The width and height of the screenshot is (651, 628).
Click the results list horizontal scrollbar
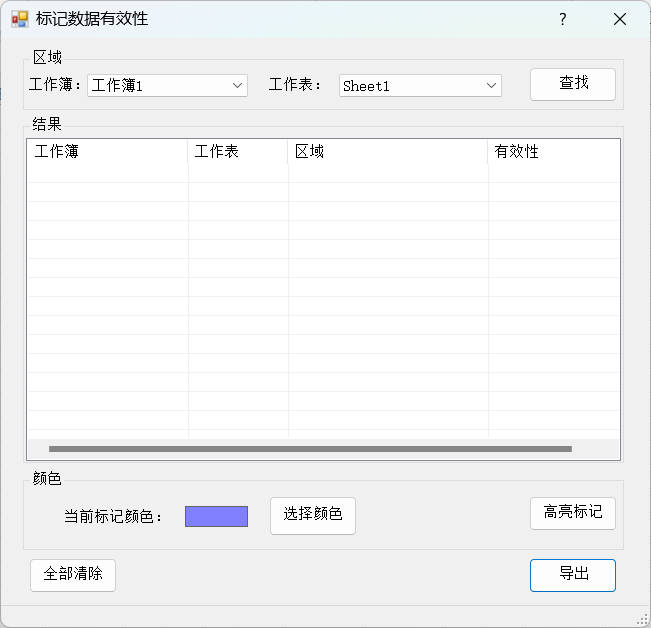pyautogui.click(x=310, y=449)
